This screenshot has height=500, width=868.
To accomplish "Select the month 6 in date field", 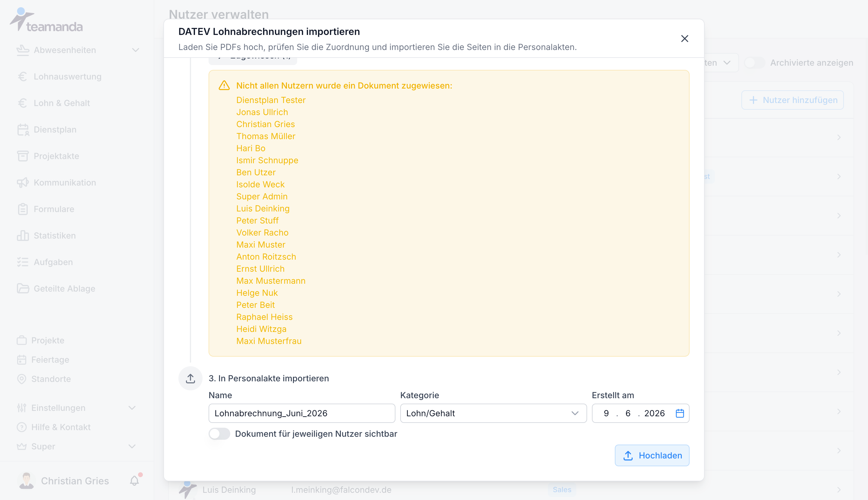I will pyautogui.click(x=628, y=413).
